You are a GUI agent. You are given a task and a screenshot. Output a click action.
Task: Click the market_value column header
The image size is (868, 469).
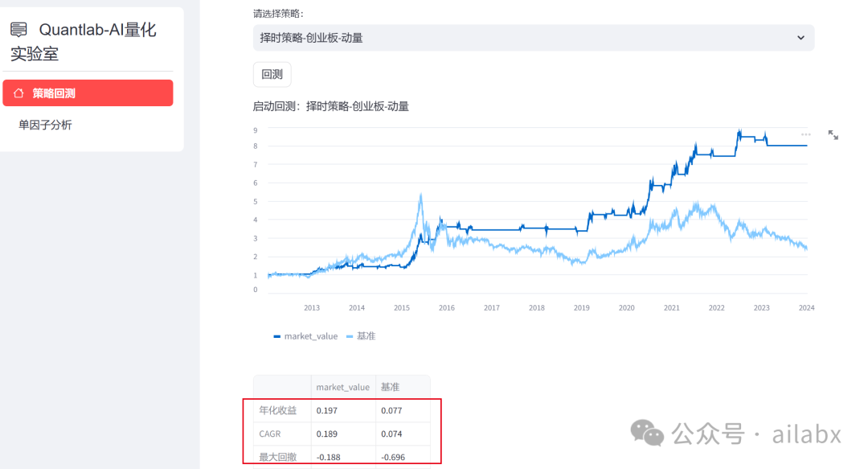point(342,387)
